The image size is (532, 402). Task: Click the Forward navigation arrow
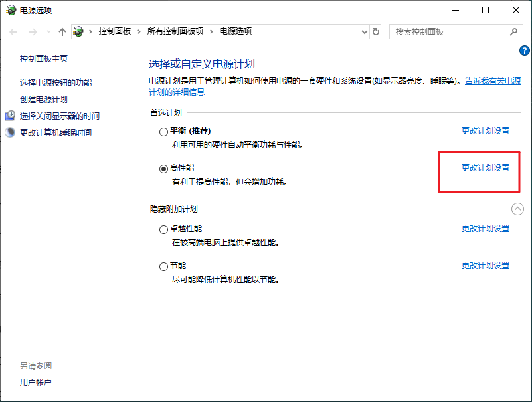tap(33, 32)
